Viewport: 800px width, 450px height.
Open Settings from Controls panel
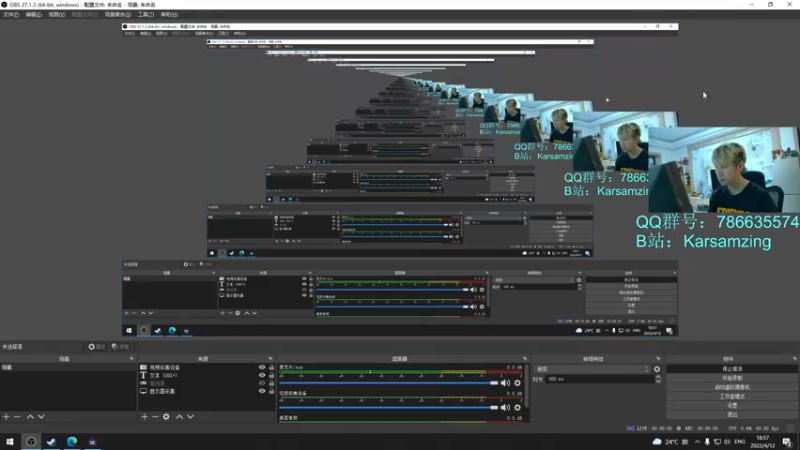coord(732,406)
